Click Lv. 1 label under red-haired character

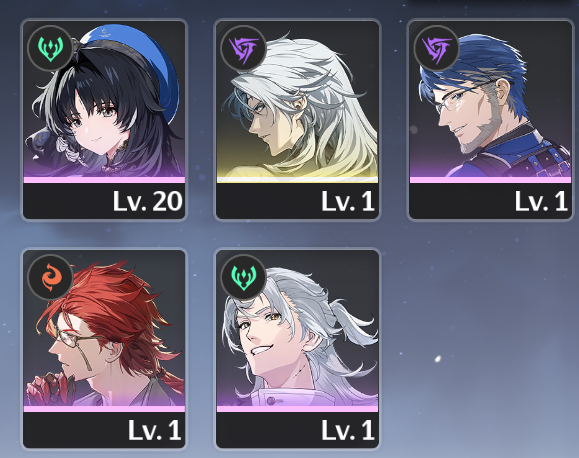click(155, 431)
